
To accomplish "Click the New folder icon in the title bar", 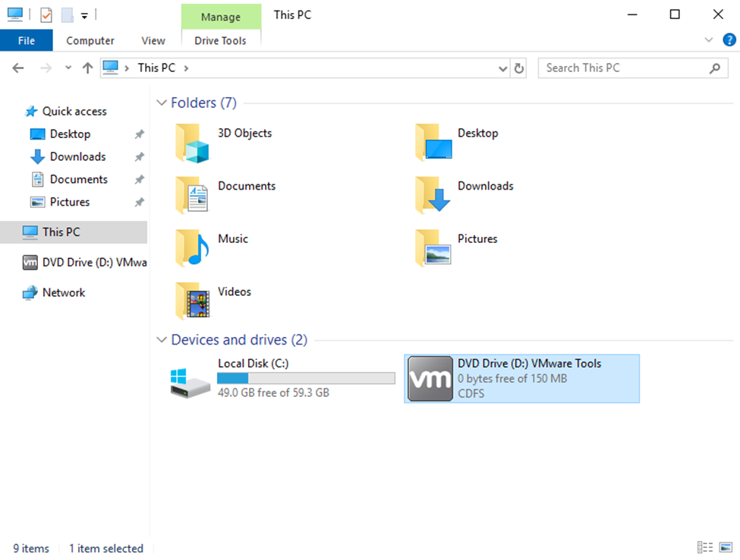I will click(68, 15).
